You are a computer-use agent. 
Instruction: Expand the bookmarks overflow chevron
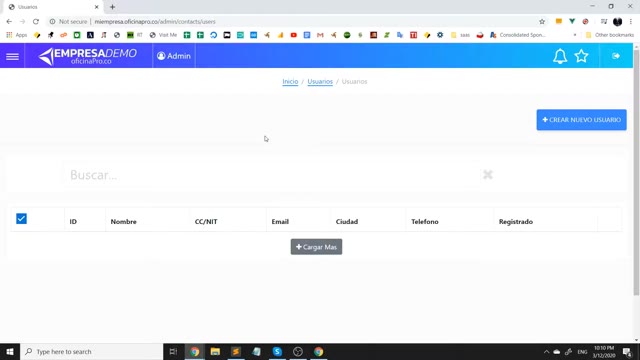575,35
